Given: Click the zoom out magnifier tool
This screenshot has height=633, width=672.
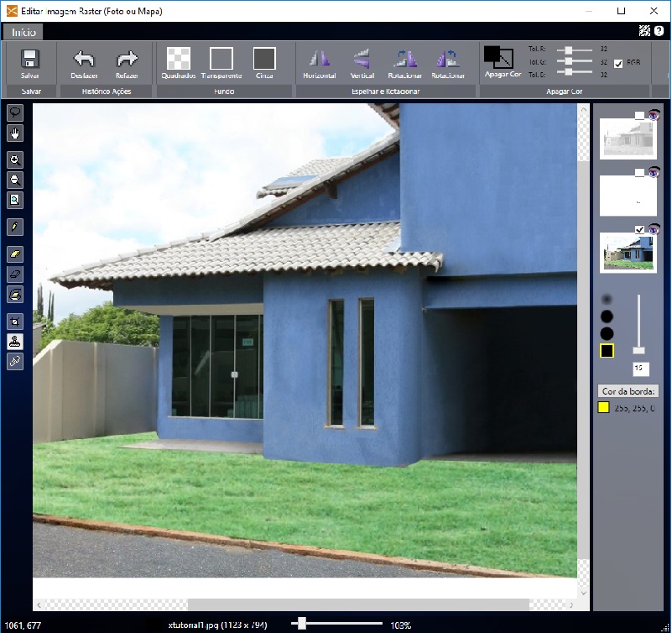Looking at the screenshot, I should tap(15, 180).
